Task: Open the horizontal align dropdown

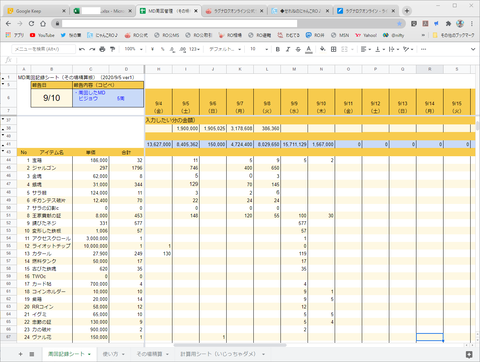Action: point(366,49)
